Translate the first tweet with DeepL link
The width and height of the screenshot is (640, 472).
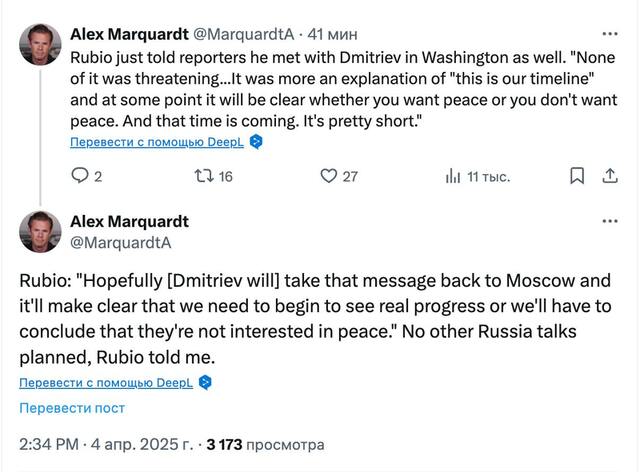(157, 142)
